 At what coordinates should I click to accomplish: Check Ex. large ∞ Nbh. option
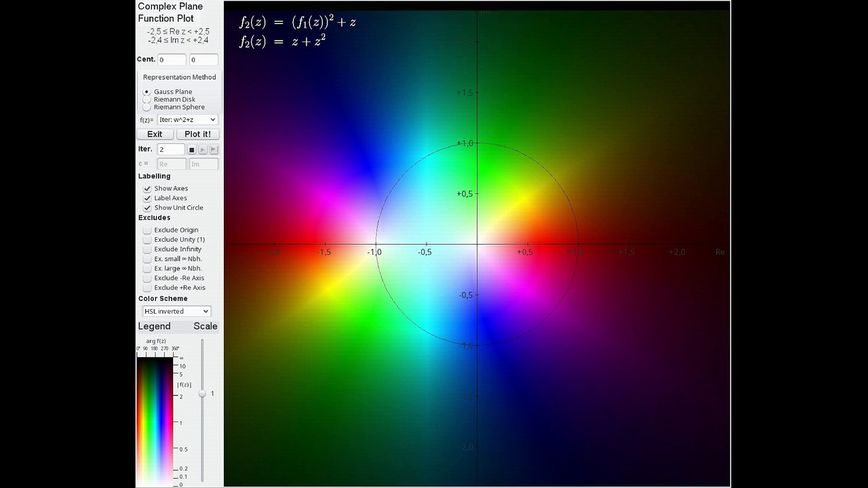[147, 268]
